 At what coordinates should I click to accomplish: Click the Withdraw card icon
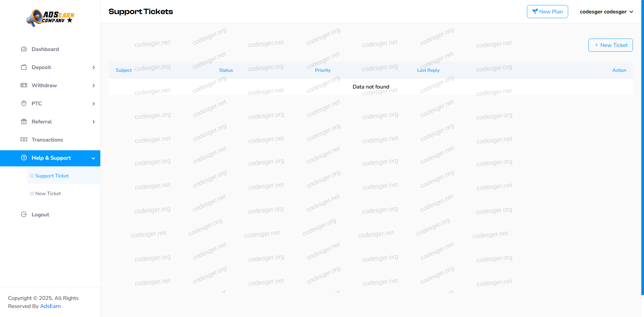[24, 86]
